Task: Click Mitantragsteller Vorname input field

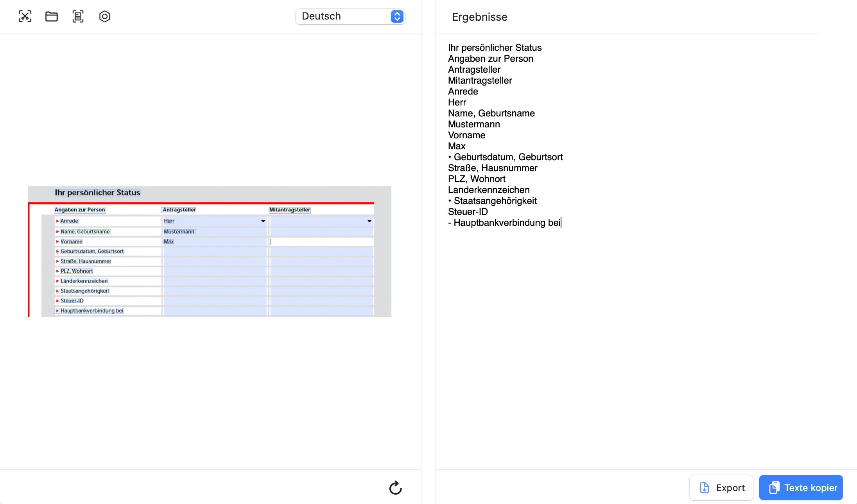Action: pyautogui.click(x=321, y=241)
